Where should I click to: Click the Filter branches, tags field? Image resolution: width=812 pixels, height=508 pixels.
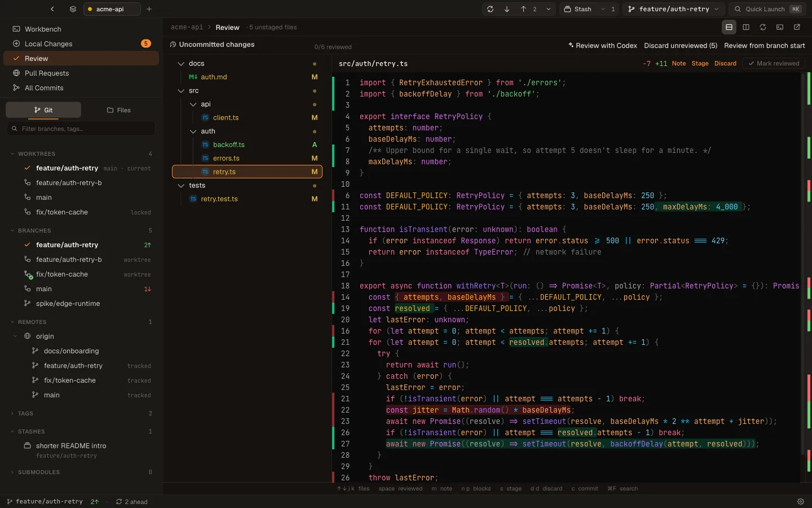tap(81, 129)
